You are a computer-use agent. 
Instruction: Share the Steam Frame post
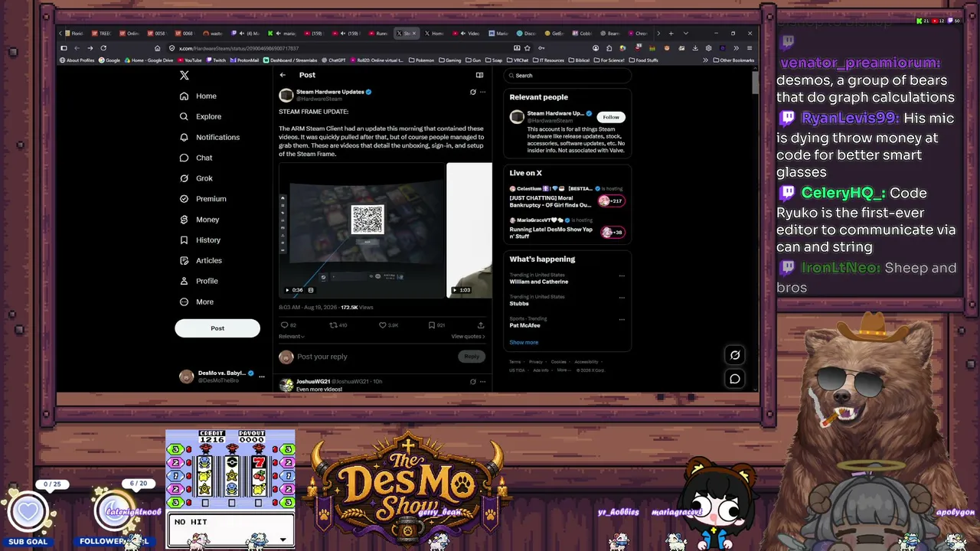480,325
